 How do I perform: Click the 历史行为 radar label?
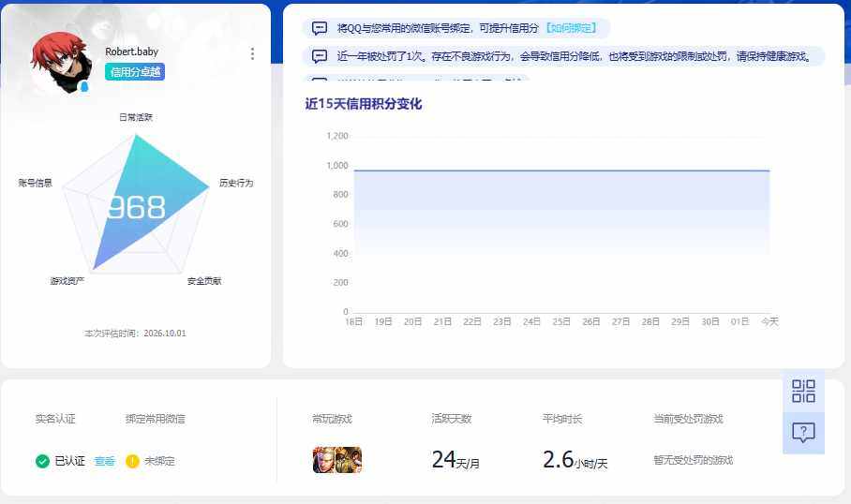point(236,183)
